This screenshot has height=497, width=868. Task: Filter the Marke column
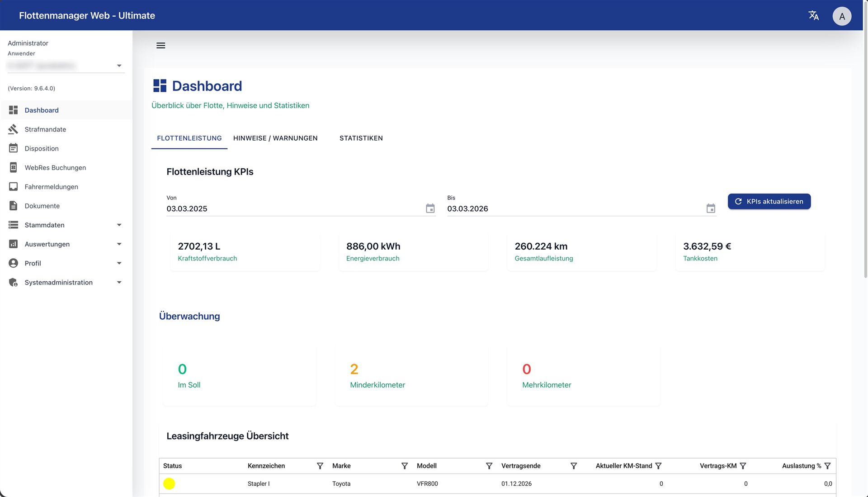pyautogui.click(x=404, y=466)
